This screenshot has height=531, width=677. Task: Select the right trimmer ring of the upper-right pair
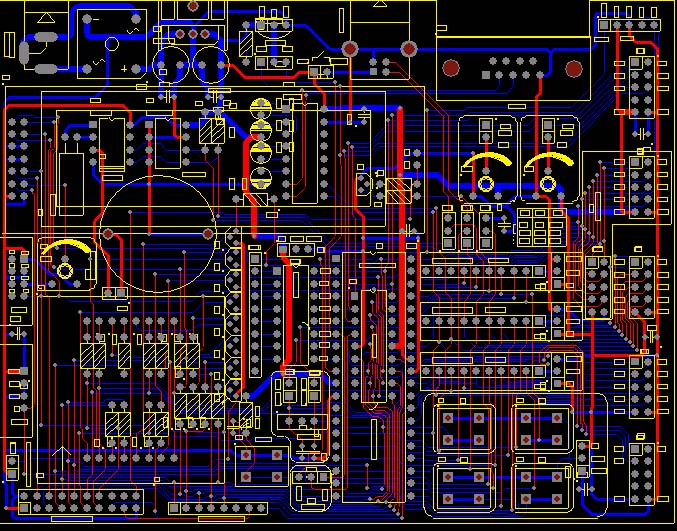pyautogui.click(x=548, y=184)
